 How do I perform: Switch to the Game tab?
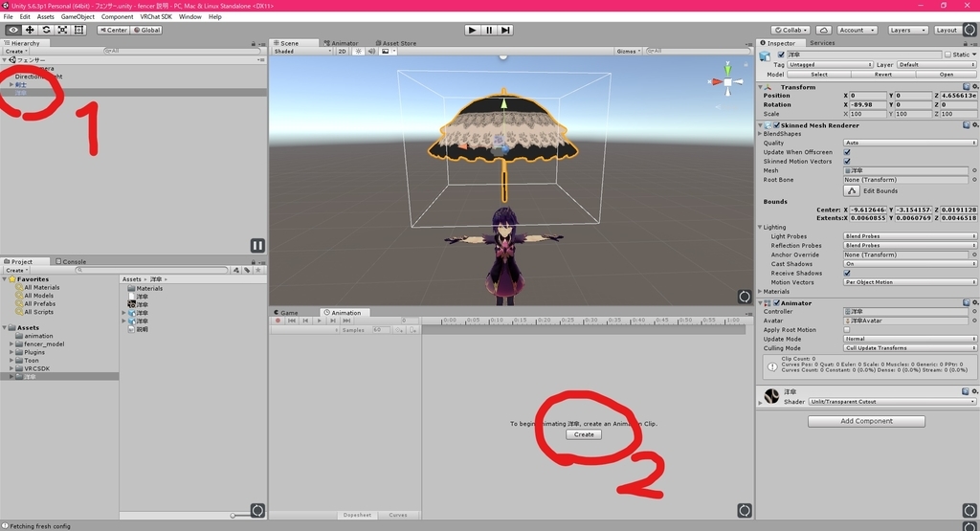tap(285, 312)
